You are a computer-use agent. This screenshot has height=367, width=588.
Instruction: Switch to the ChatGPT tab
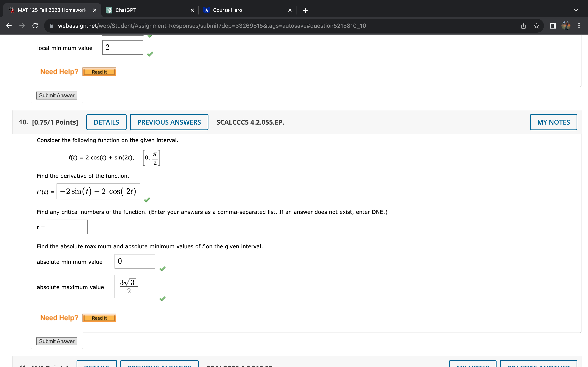[146, 10]
